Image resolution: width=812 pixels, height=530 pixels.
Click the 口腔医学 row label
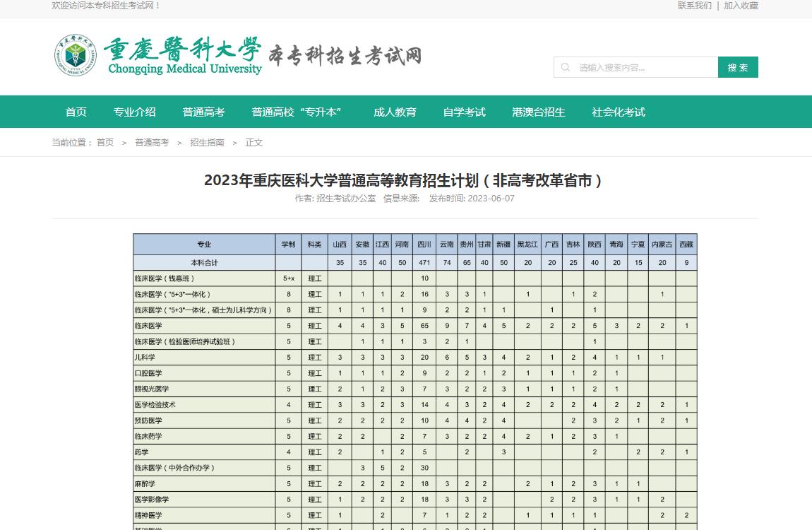pyautogui.click(x=204, y=373)
